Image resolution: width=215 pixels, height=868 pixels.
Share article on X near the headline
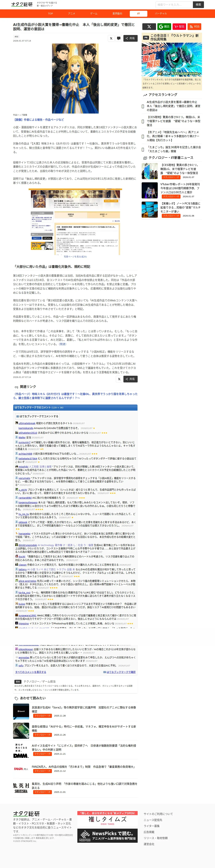(x=111, y=38)
